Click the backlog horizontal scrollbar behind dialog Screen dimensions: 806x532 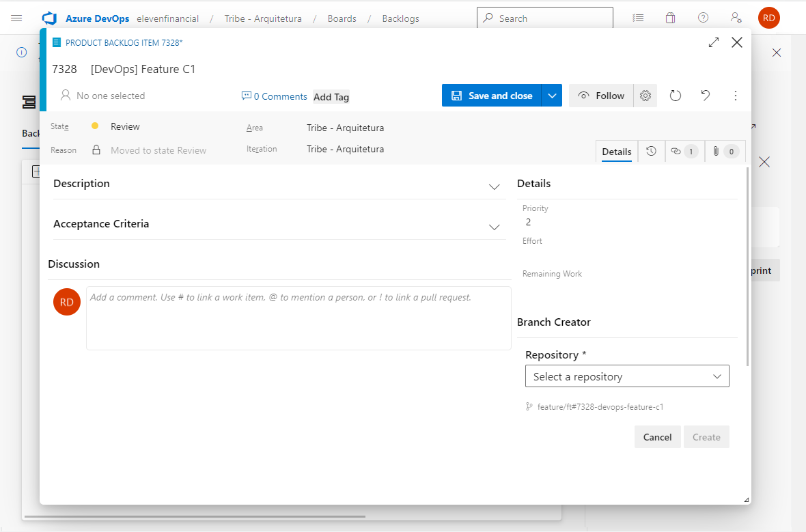195,516
